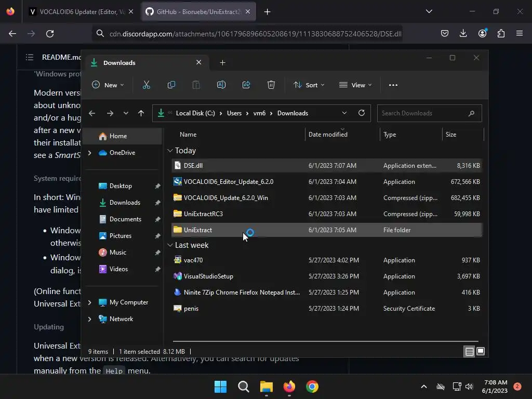The height and width of the screenshot is (399, 532).
Task: Click Local Disk (C:) breadcrumb
Action: coord(195,113)
